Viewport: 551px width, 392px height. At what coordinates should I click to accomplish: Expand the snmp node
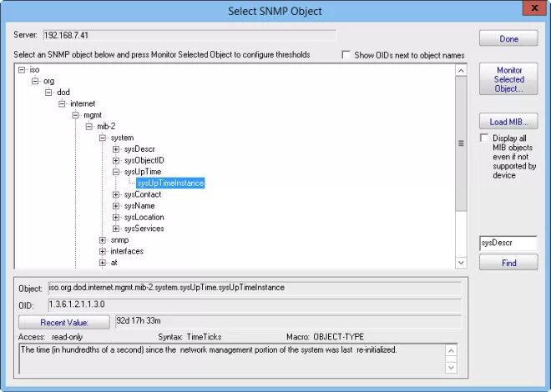[x=103, y=240]
